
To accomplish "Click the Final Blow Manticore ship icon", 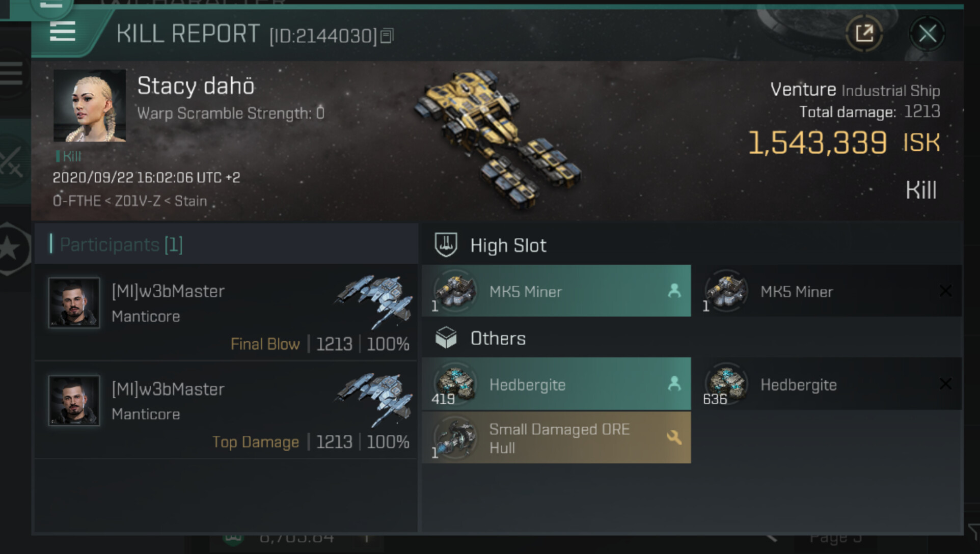I will tap(374, 300).
